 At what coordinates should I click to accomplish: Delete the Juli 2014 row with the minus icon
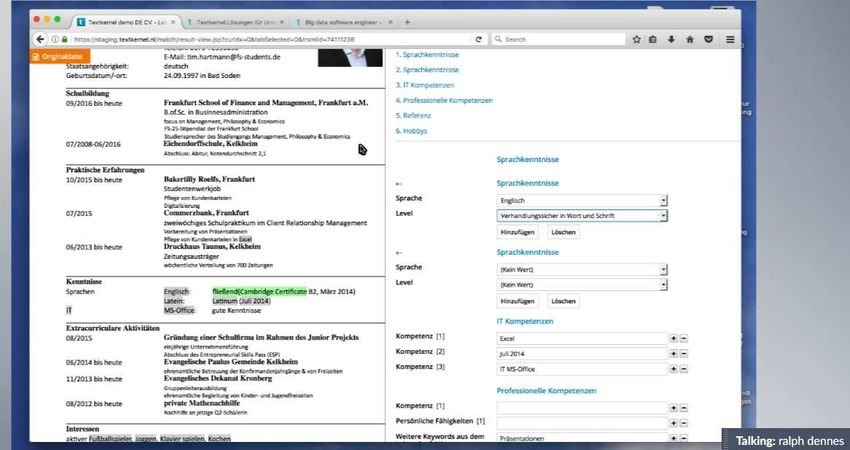click(684, 353)
